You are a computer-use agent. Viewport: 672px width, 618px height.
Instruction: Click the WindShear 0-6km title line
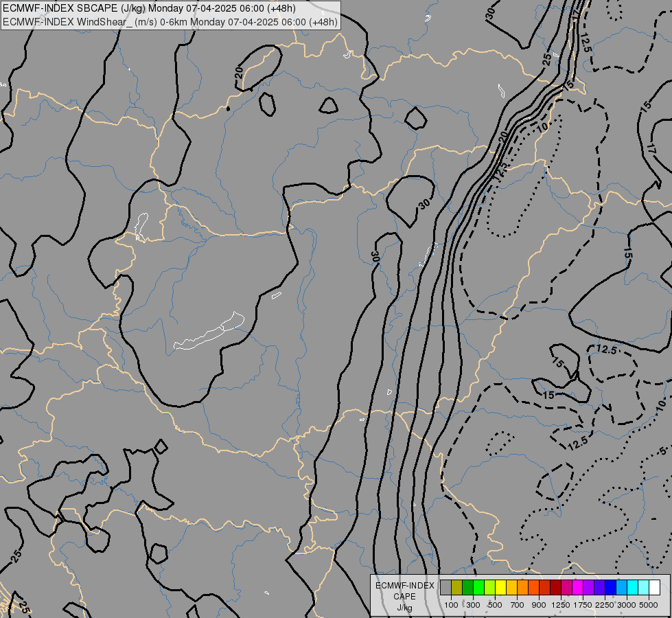[170, 22]
